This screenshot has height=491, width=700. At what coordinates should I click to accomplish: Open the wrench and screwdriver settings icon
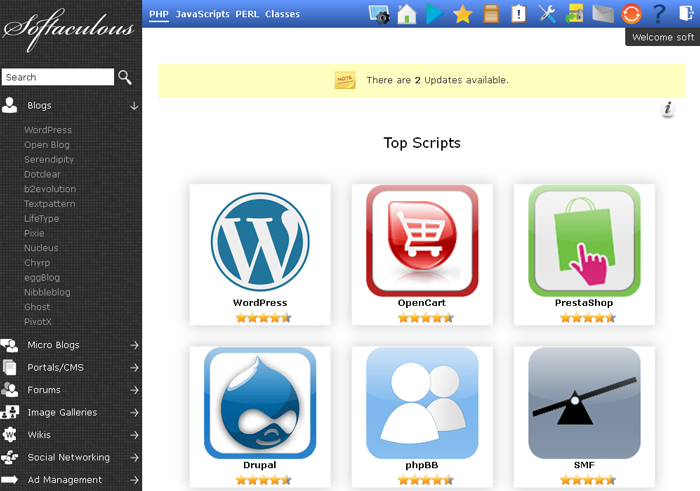pyautogui.click(x=546, y=14)
